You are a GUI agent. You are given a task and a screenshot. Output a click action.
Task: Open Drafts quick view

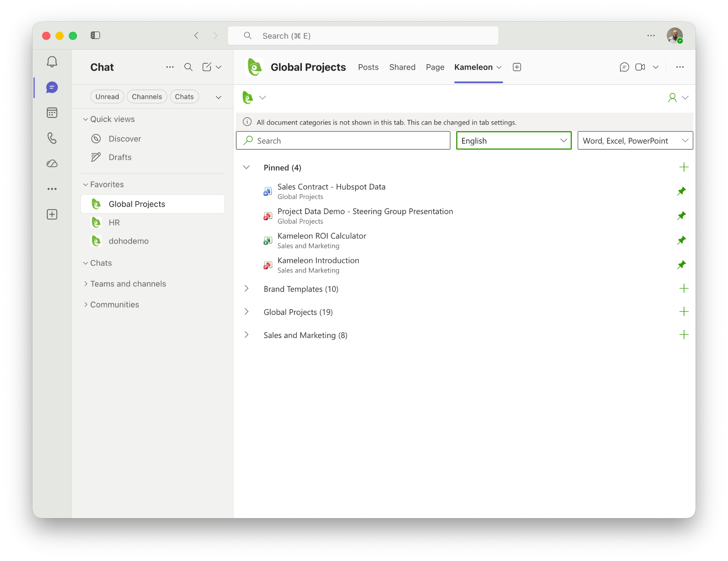153,157
